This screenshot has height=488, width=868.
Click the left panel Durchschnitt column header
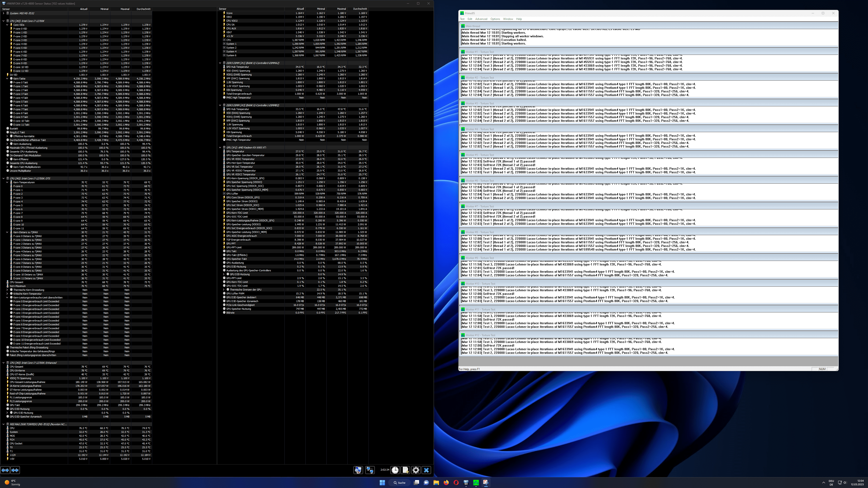pos(142,9)
